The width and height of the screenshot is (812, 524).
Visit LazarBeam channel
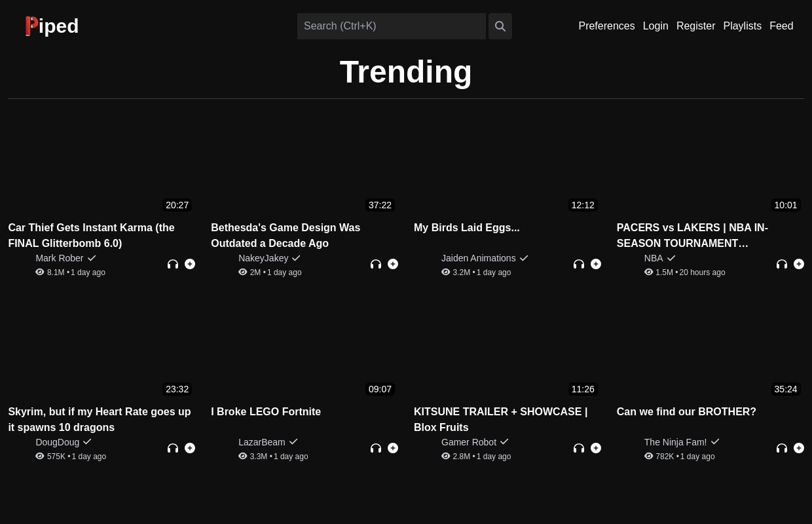[262, 442]
